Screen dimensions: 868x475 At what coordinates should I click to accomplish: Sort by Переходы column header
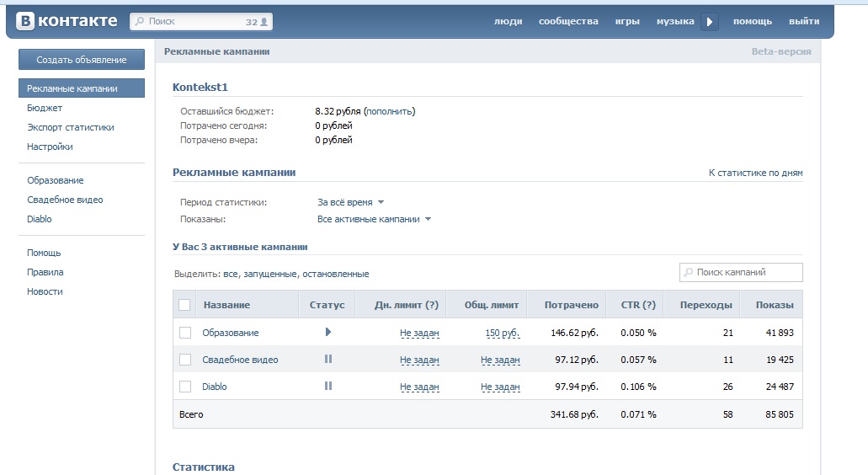[706, 305]
